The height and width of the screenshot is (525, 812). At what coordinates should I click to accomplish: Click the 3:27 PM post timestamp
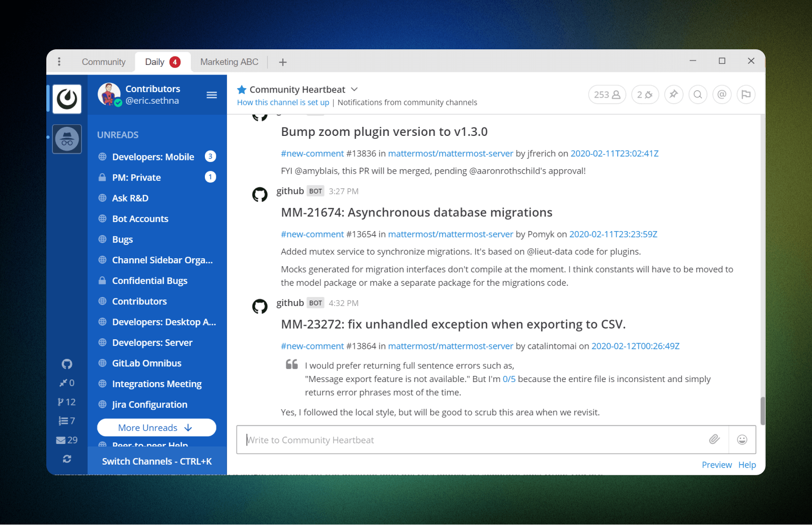coord(344,191)
